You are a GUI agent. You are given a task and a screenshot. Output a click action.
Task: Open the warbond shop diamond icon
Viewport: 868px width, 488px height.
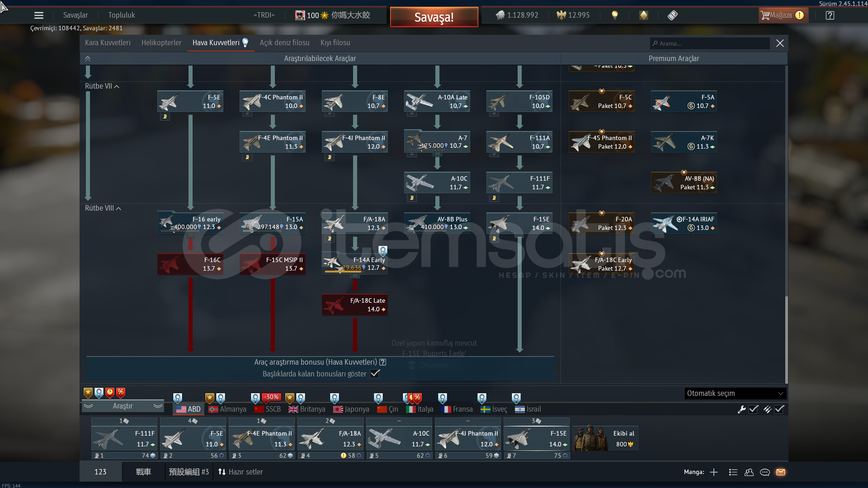[x=643, y=15]
